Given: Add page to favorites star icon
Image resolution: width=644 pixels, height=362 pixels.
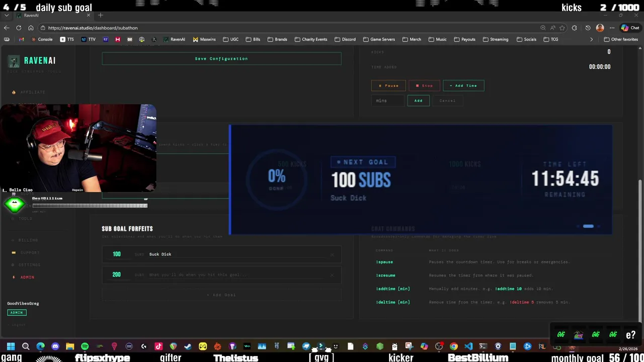Looking at the screenshot, I should [562, 28].
